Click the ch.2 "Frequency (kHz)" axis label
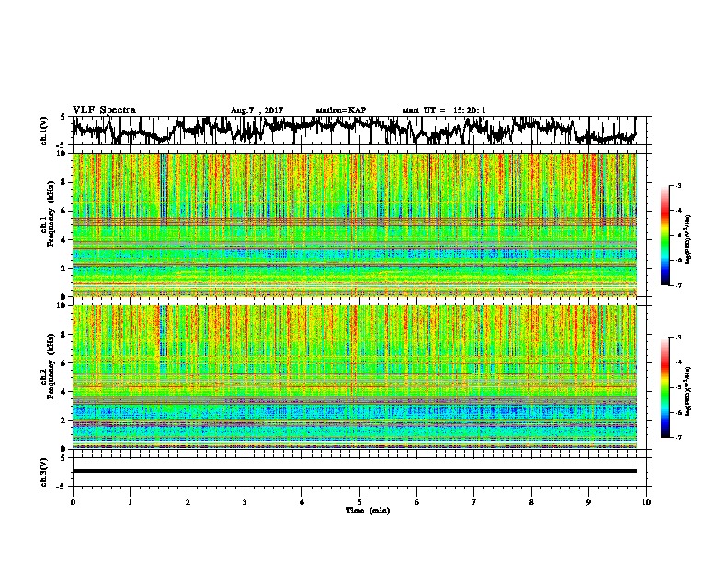Screen dimensions: 728x563 (x=51, y=366)
